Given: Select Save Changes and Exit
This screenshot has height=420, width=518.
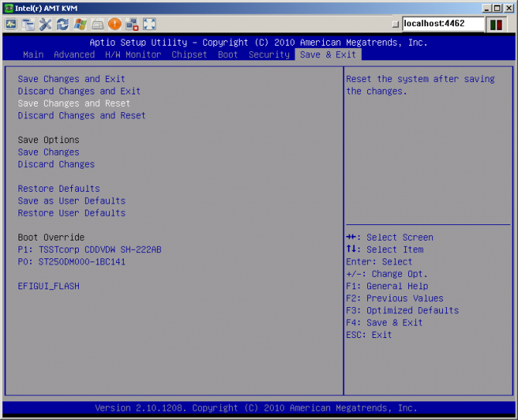Looking at the screenshot, I should tap(71, 79).
